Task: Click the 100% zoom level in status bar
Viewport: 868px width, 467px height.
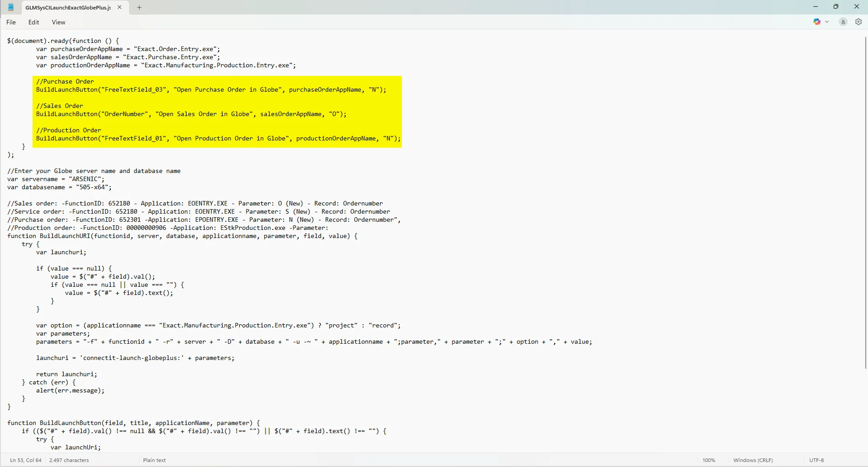Action: coord(709,460)
